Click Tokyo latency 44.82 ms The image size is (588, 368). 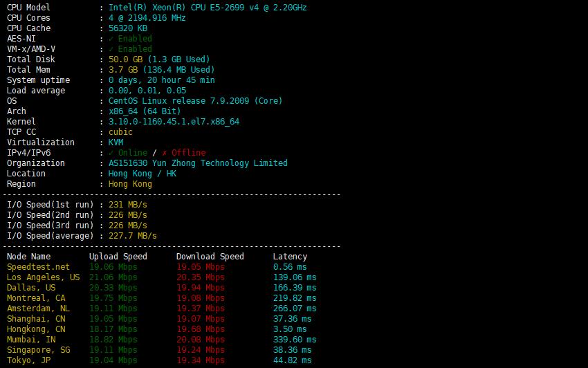coord(292,360)
